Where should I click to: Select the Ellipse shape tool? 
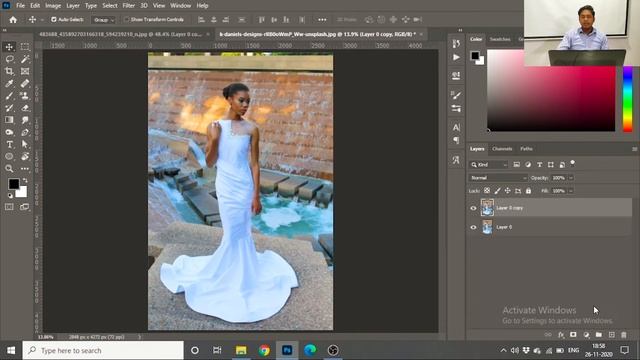click(x=9, y=156)
